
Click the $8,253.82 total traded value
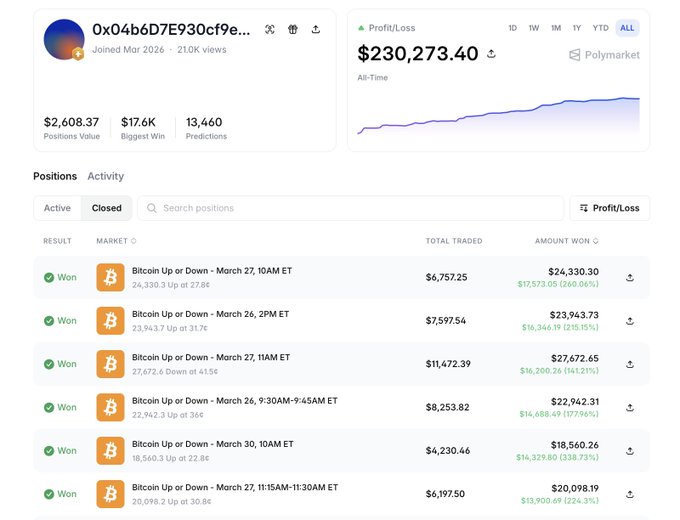click(x=447, y=408)
